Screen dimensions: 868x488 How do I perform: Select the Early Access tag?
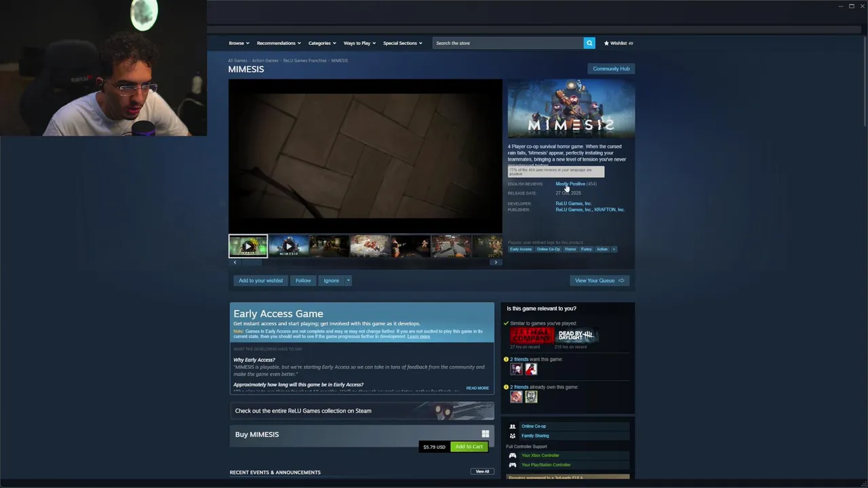pos(521,249)
